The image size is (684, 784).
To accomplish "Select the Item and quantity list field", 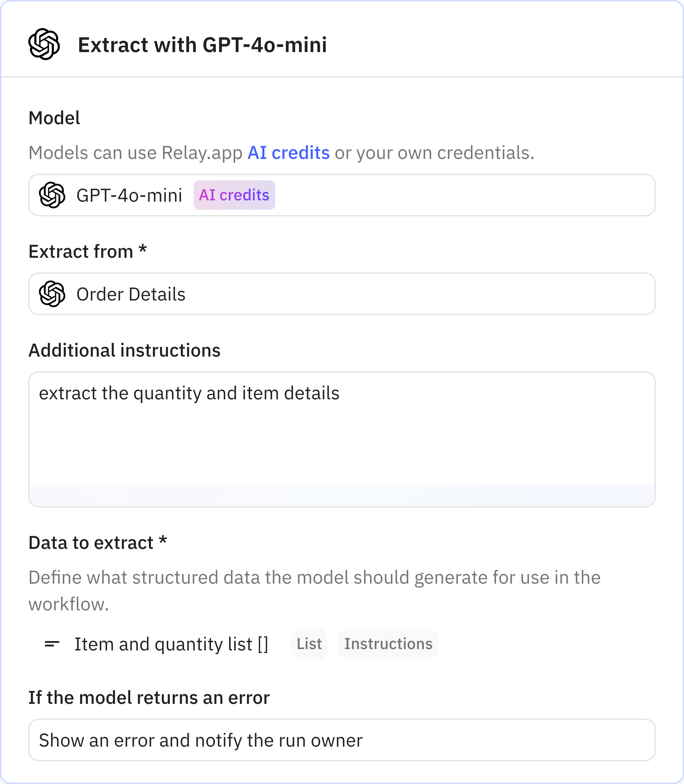I will (x=171, y=644).
